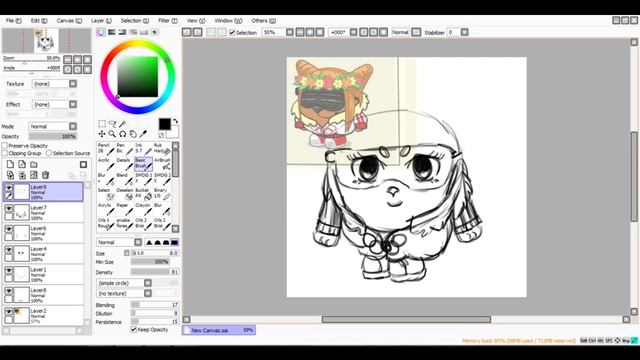Open the File menu
Screen dimensions: 640x360
(x=13, y=20)
